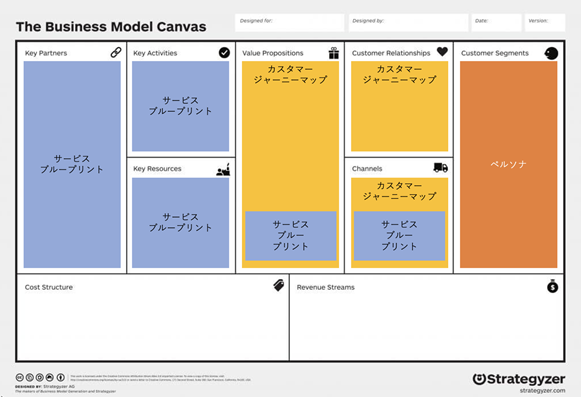Viewport: 581px width, 397px height.
Task: Select the 'Designed for' input field
Action: [x=289, y=23]
